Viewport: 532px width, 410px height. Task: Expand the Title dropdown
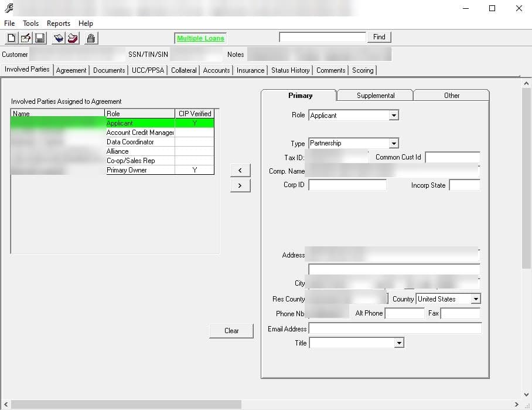399,343
